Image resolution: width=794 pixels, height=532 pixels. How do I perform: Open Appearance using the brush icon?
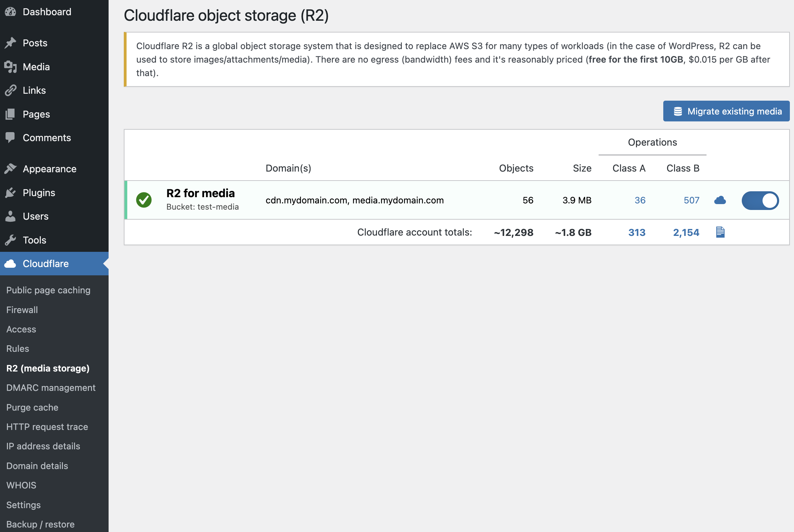[x=11, y=168]
